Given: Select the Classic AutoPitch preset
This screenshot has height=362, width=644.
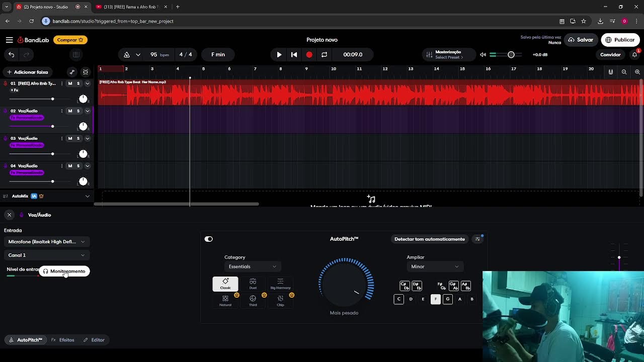Looking at the screenshot, I should point(225,284).
